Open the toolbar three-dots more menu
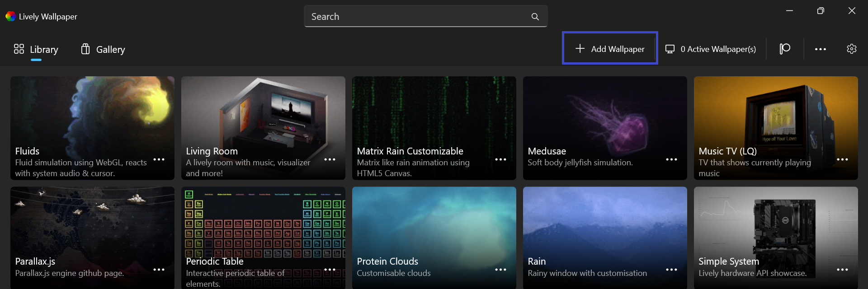Screen dimensions: 868x289 820,49
